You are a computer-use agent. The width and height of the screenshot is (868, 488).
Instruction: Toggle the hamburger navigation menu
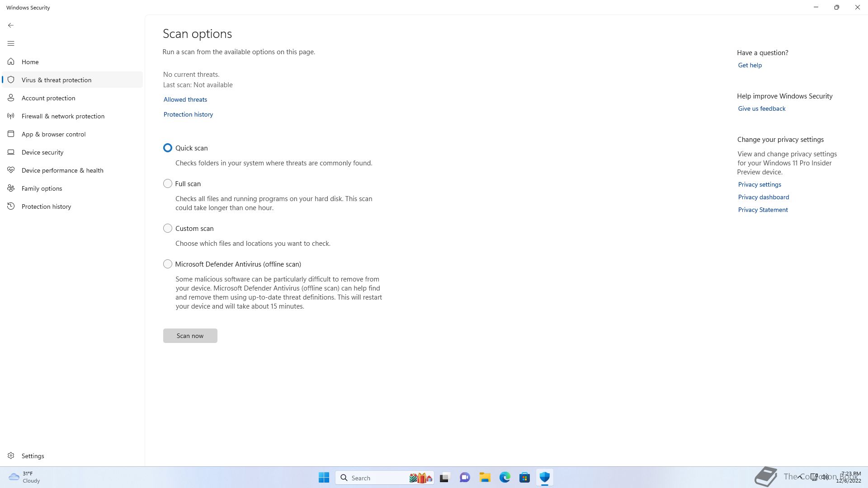(x=11, y=43)
